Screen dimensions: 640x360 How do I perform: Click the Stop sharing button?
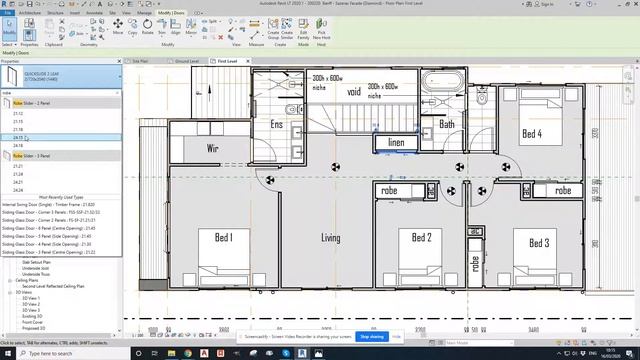pos(372,337)
